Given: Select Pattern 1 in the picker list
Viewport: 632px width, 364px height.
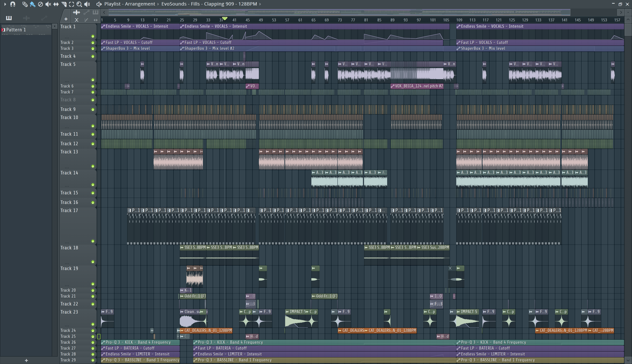Looking at the screenshot, I should pyautogui.click(x=26, y=30).
